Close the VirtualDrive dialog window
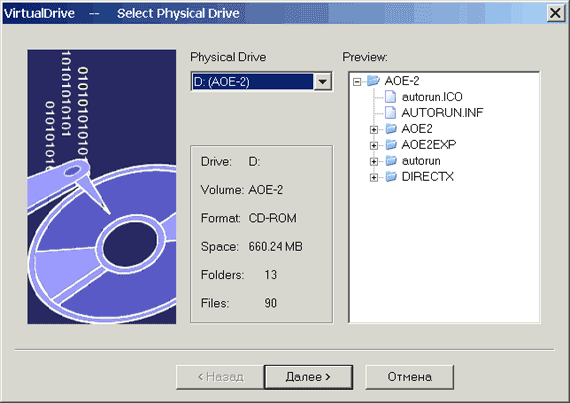 pyautogui.click(x=555, y=13)
